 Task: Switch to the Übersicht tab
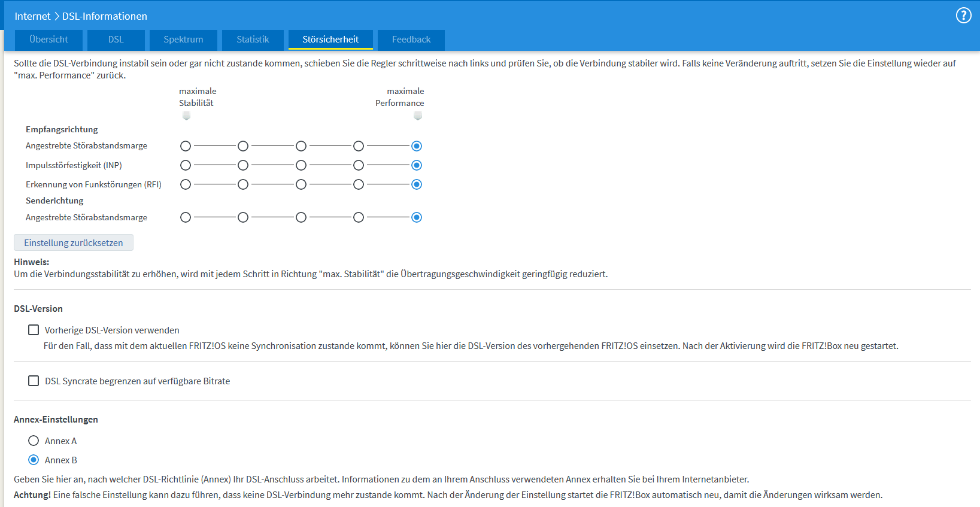[48, 40]
